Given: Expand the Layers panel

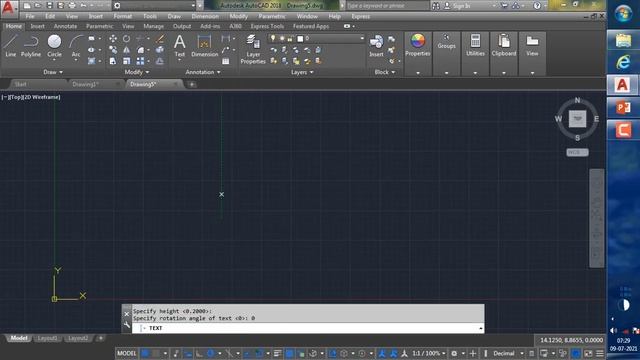Looking at the screenshot, I should [x=302, y=72].
